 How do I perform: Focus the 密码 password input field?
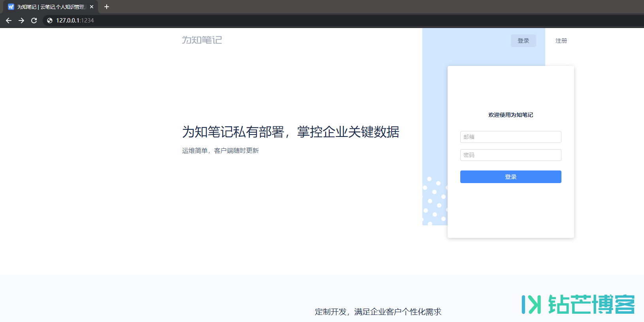pyautogui.click(x=511, y=155)
